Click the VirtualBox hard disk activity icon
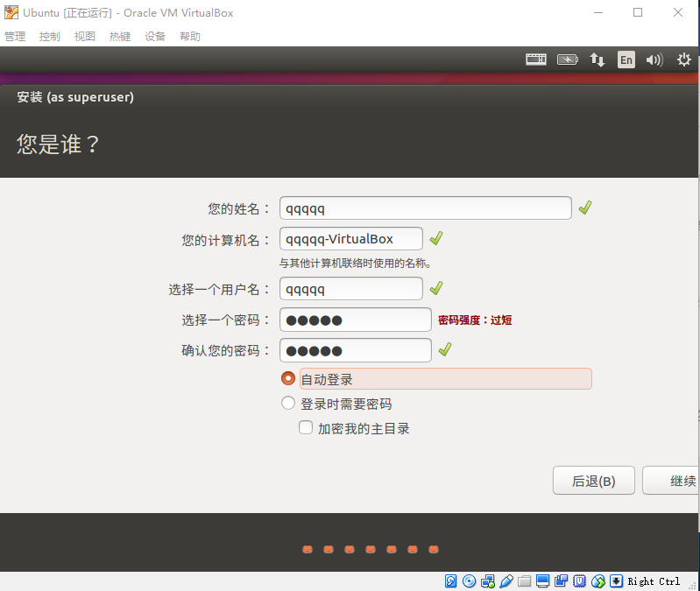This screenshot has width=700, height=591. point(451,580)
